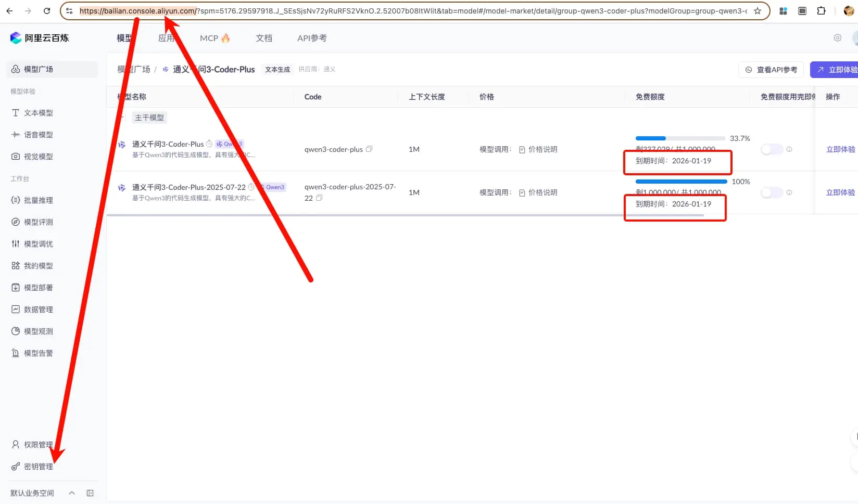Click 立即体验 link in the qwen3-coder-plus-2025-07-22 row

[x=840, y=192]
